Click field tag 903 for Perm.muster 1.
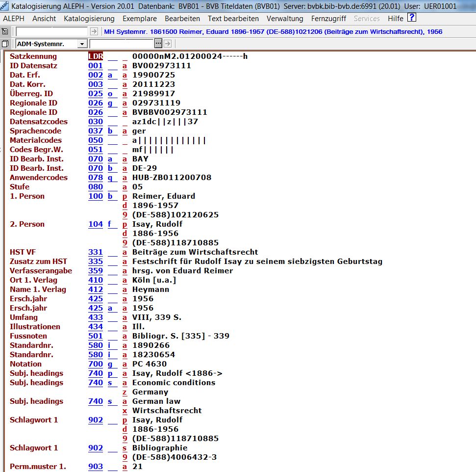476x472 pixels. [x=96, y=467]
